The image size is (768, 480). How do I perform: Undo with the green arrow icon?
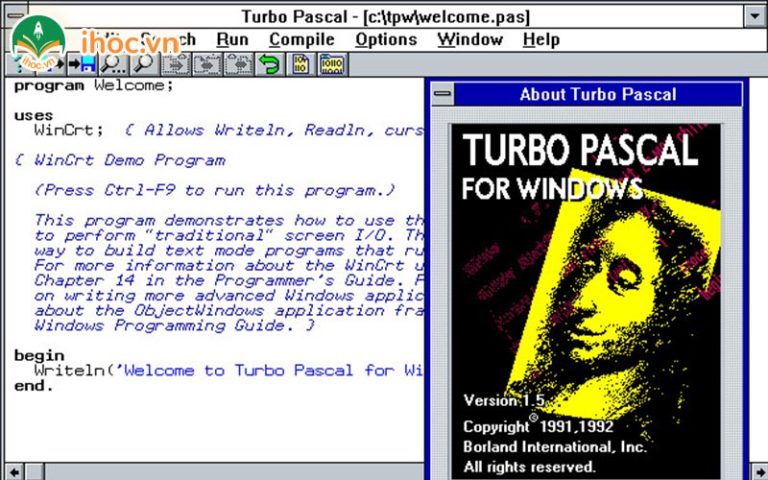268,64
